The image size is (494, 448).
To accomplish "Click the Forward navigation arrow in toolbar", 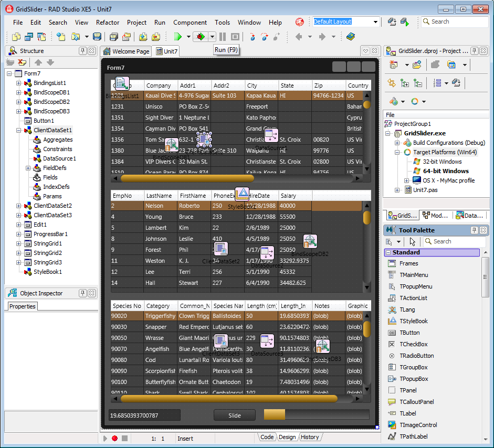I will pos(322,37).
